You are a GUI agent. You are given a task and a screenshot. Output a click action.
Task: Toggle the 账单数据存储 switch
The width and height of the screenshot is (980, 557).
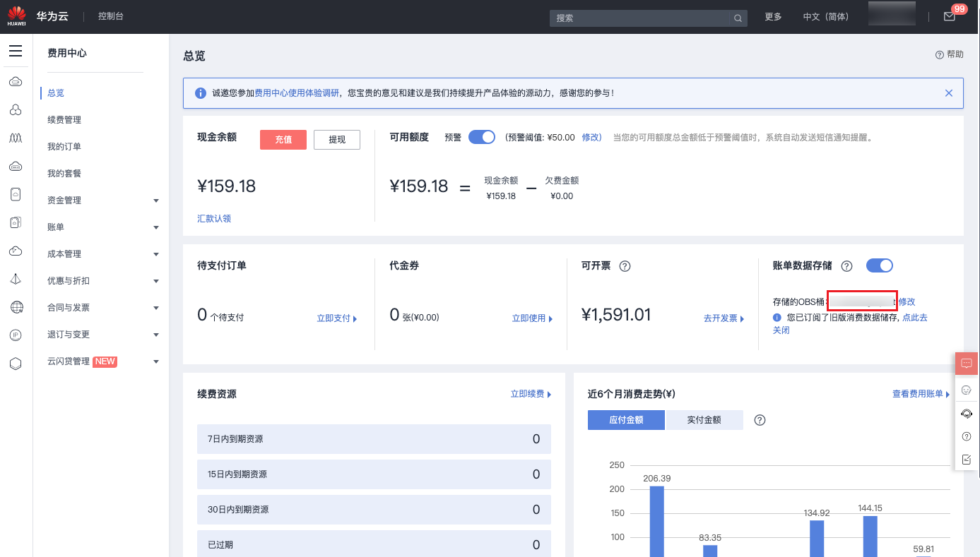880,265
